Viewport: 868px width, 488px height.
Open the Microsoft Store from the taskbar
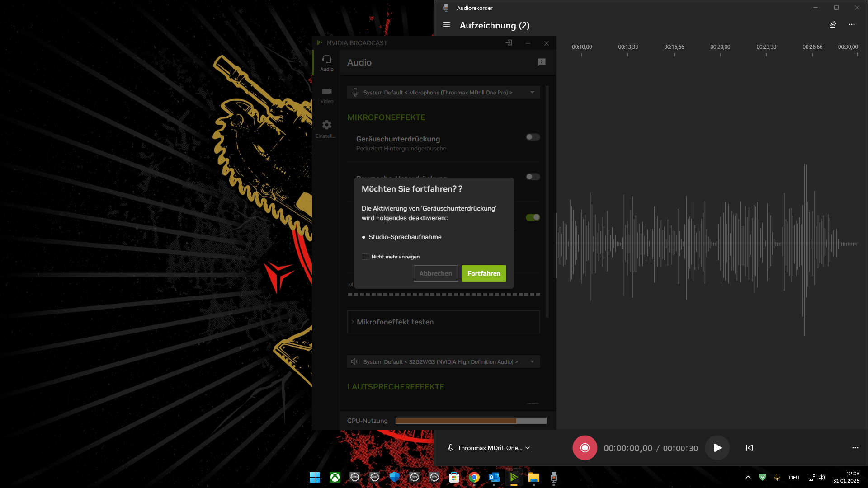(x=454, y=477)
